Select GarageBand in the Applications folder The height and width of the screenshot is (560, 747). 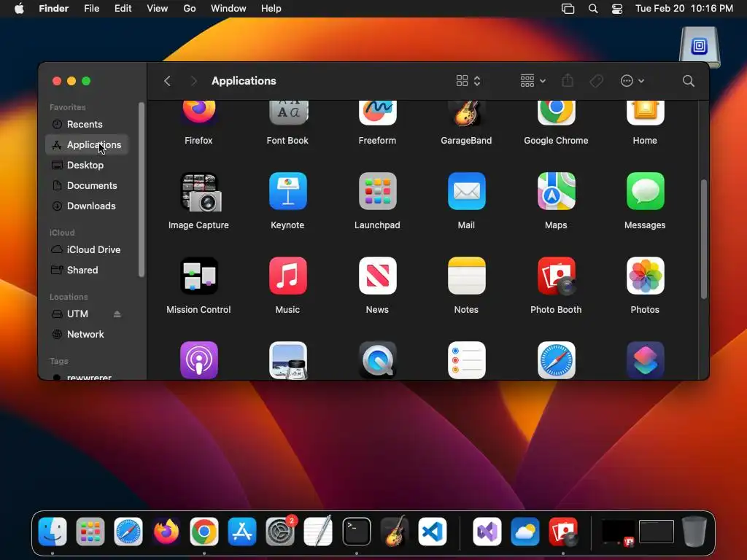[466, 113]
